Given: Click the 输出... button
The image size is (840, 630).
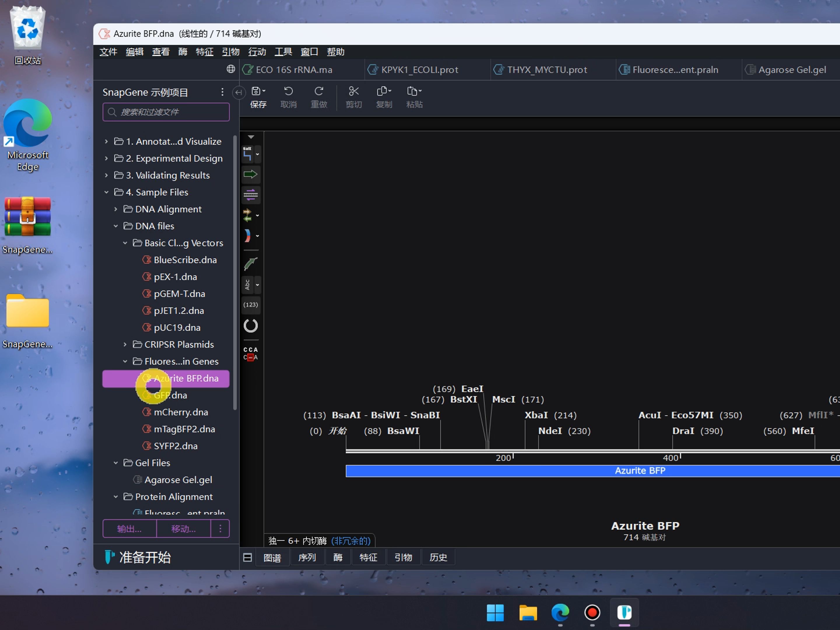Looking at the screenshot, I should click(129, 528).
